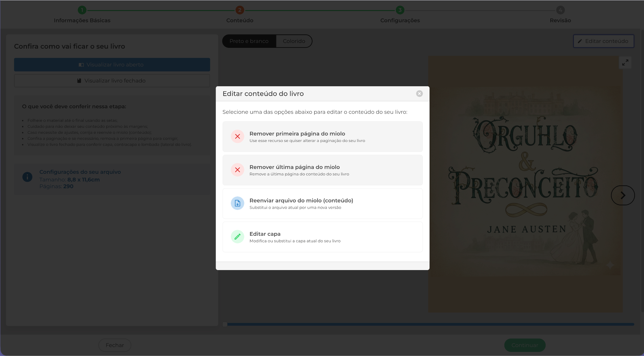Click Visualizar livro aberto button
The height and width of the screenshot is (356, 644).
click(112, 65)
